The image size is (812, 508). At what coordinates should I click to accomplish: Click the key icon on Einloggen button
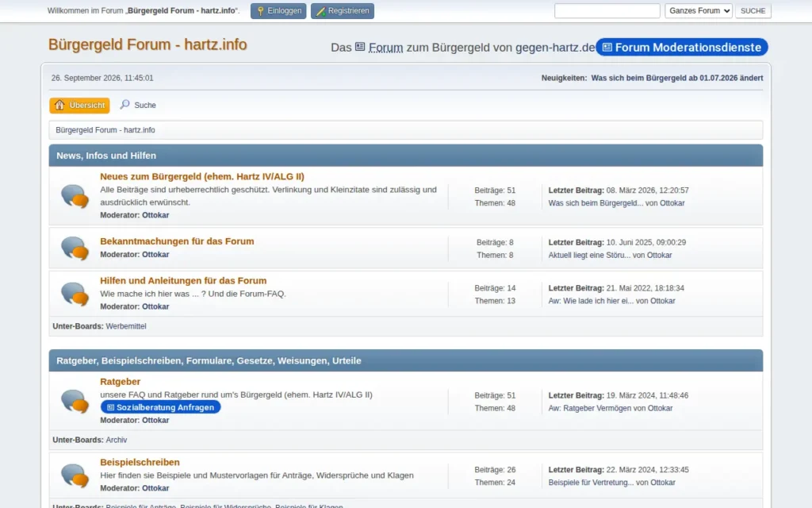click(x=260, y=11)
